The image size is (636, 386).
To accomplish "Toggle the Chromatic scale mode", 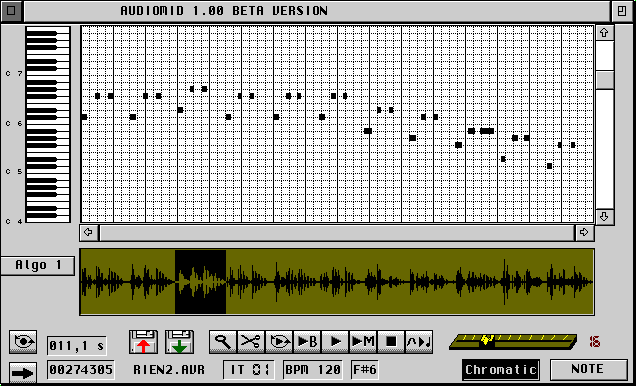I will click(501, 370).
